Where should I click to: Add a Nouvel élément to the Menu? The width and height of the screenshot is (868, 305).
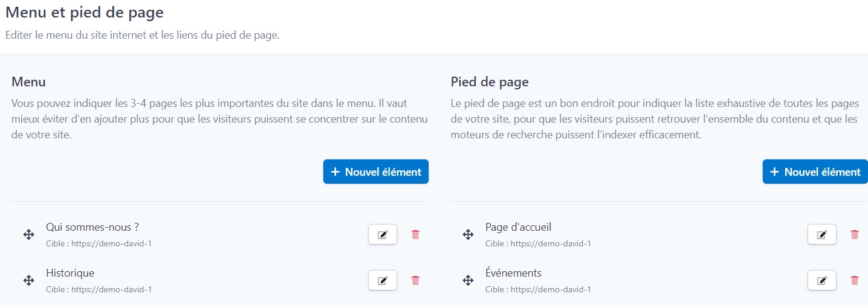[x=376, y=172]
